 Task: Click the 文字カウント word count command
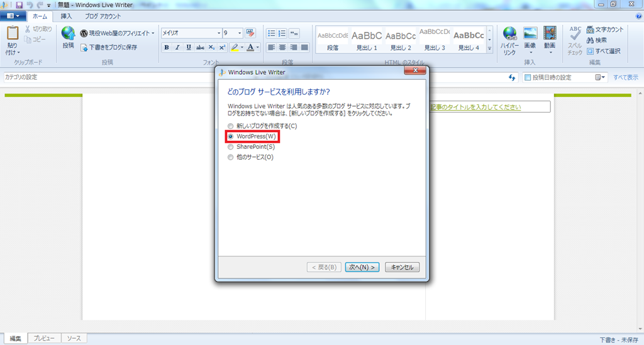pyautogui.click(x=606, y=30)
